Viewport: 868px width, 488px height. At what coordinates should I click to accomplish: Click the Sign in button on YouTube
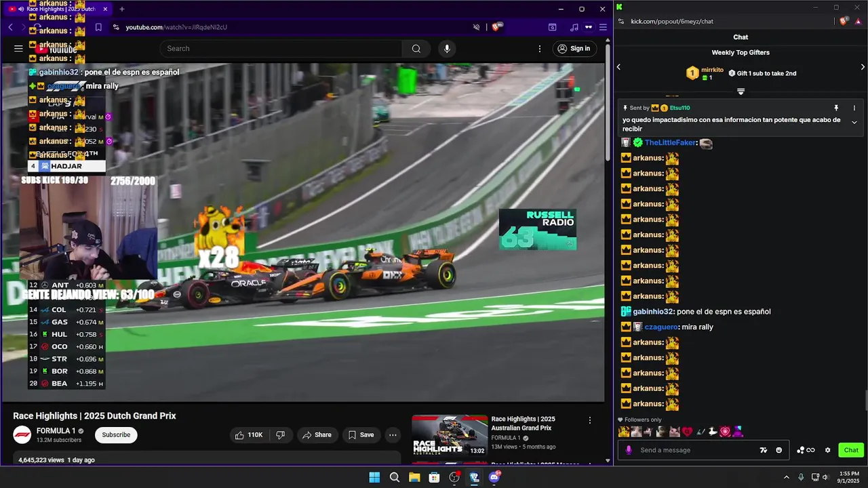(x=574, y=49)
